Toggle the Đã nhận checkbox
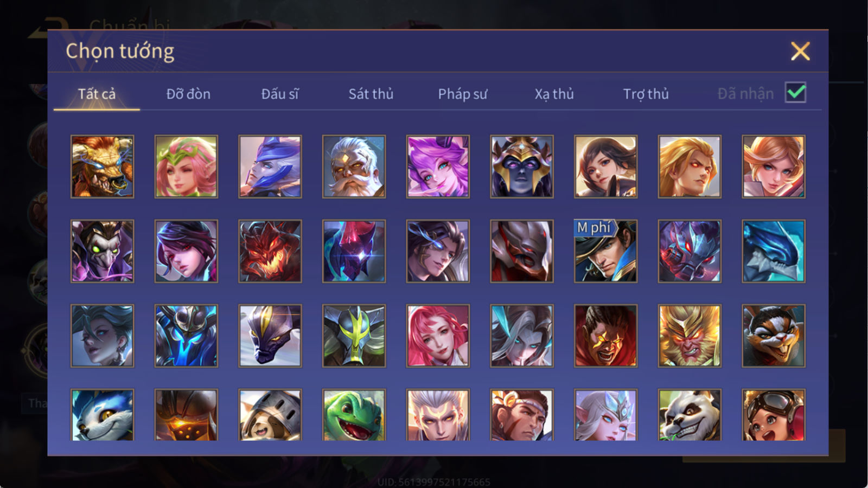 (x=795, y=93)
